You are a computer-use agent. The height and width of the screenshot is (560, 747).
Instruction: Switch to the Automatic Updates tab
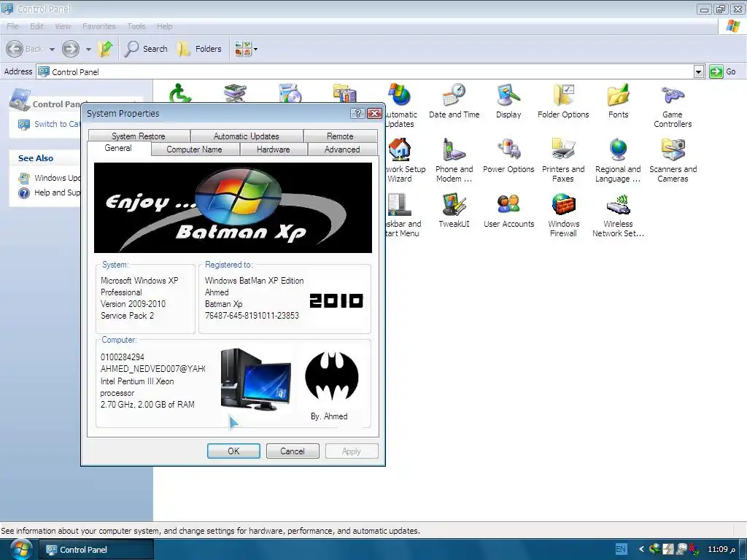point(247,136)
